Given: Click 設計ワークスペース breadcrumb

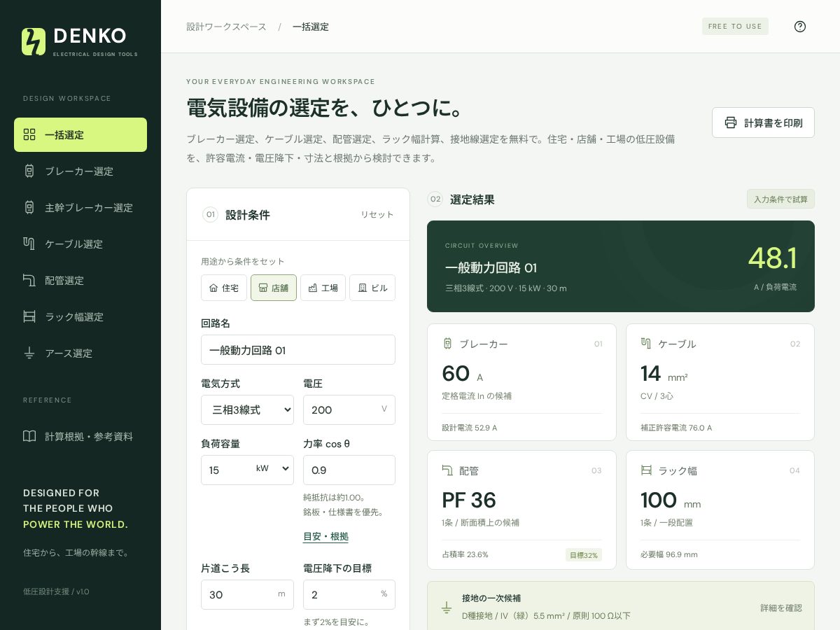Looking at the screenshot, I should point(226,27).
